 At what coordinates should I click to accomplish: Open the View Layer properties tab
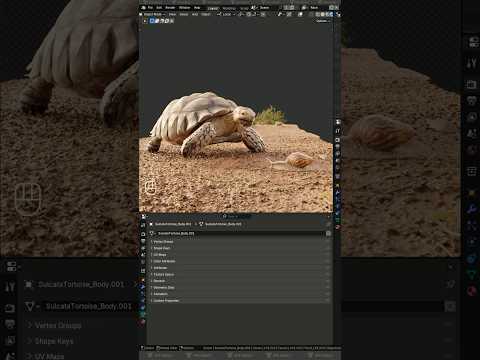pyautogui.click(x=143, y=248)
